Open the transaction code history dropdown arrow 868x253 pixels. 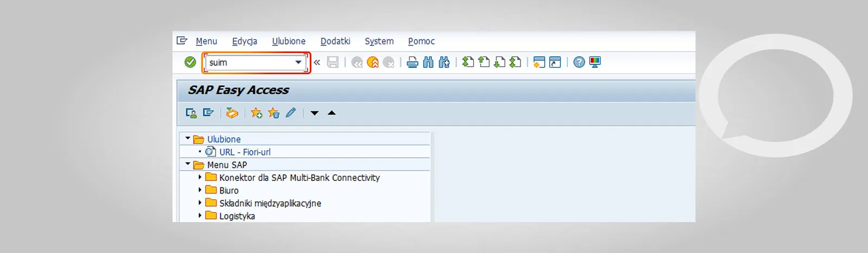point(298,62)
